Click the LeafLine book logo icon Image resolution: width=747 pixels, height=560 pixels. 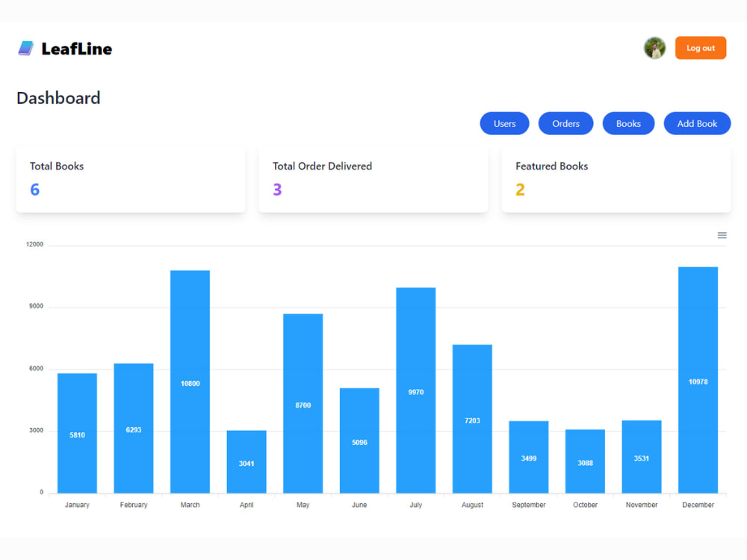pyautogui.click(x=26, y=48)
